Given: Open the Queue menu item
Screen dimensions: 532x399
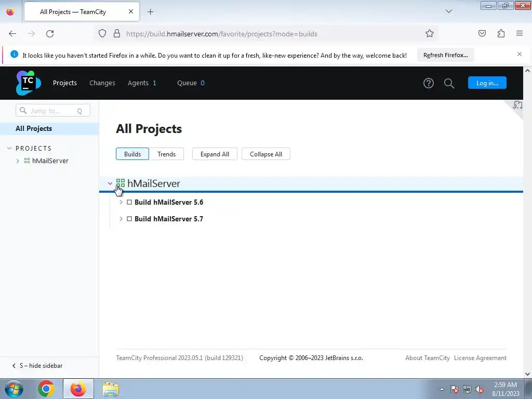Looking at the screenshot, I should pyautogui.click(x=191, y=83).
